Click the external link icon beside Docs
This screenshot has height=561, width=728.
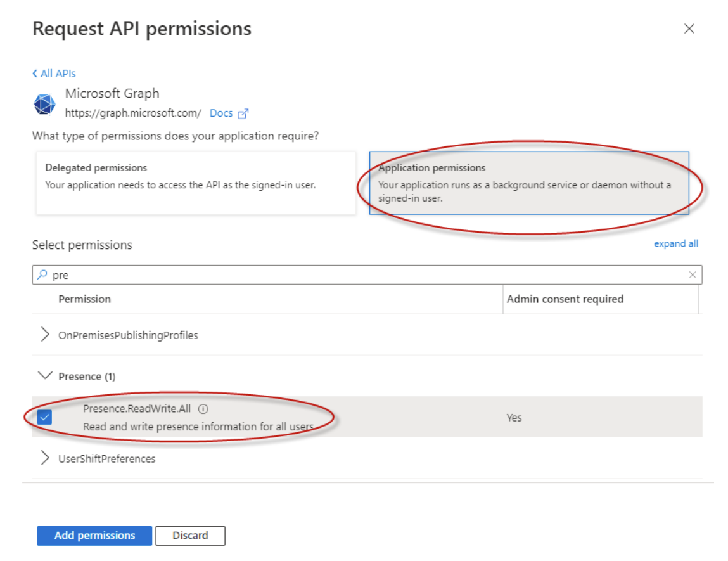tap(243, 113)
